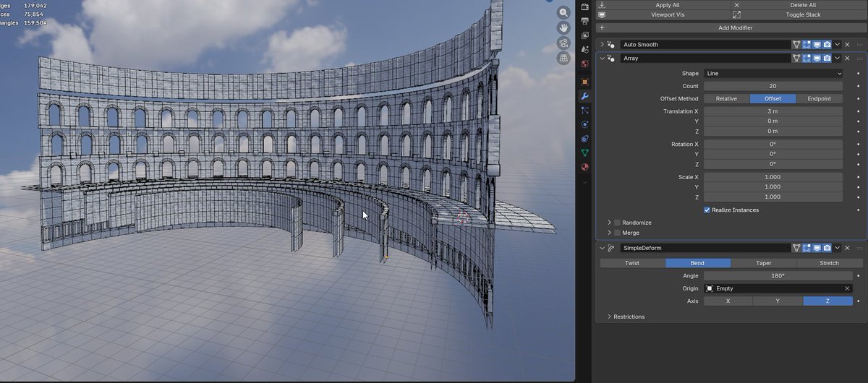Select Endpoint offset method
The image size is (868, 383).
[x=820, y=98]
